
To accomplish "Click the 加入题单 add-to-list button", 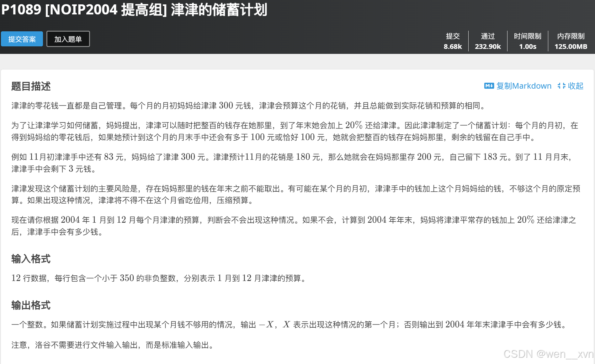I will [68, 39].
